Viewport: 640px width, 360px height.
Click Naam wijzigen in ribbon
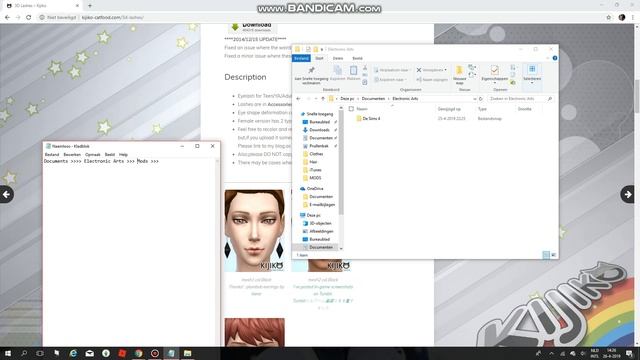tap(432, 80)
